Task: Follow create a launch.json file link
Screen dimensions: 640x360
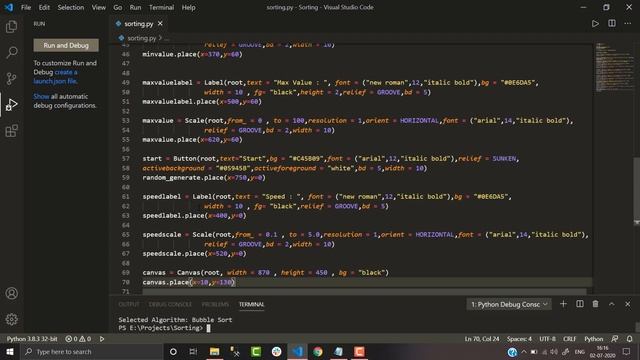Action: pos(56,77)
